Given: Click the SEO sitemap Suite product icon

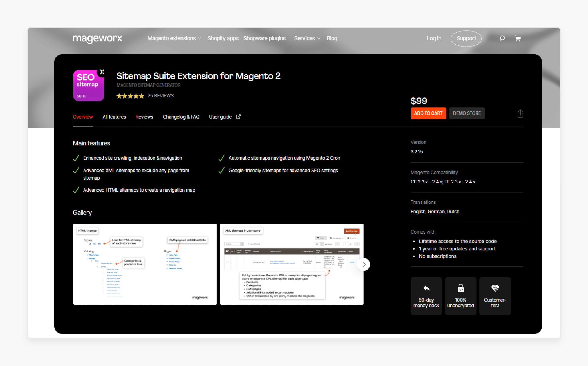Looking at the screenshot, I should click(89, 85).
